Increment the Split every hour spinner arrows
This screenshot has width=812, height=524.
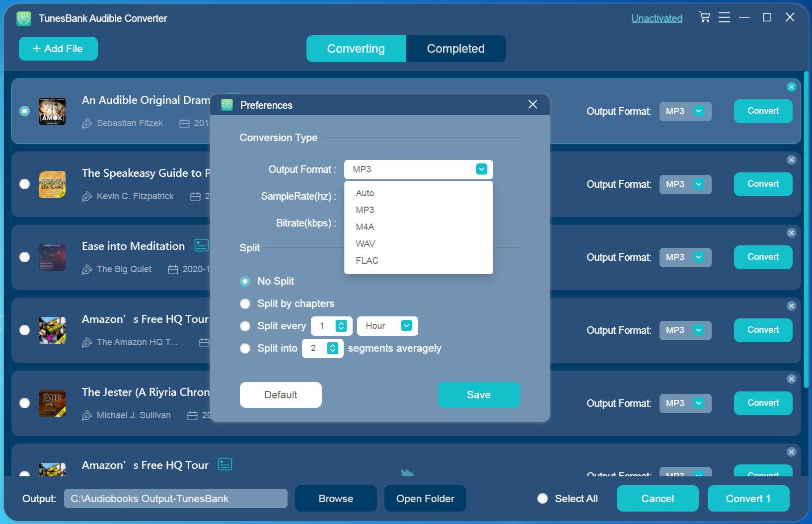pos(341,326)
